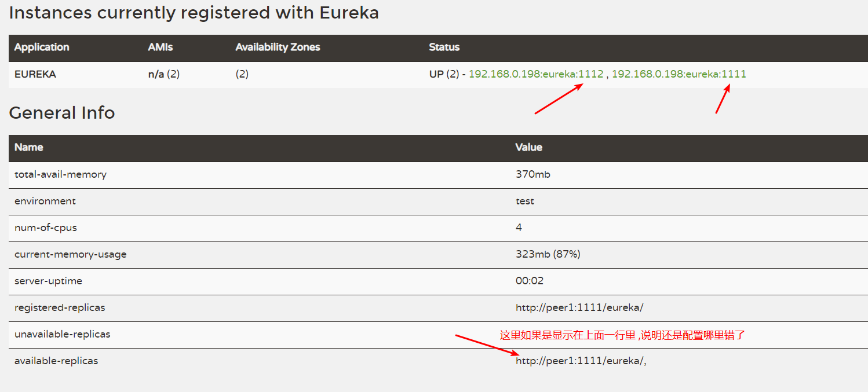Viewport: 868px width, 392px height.
Task: Click the server-uptime row name
Action: [48, 281]
